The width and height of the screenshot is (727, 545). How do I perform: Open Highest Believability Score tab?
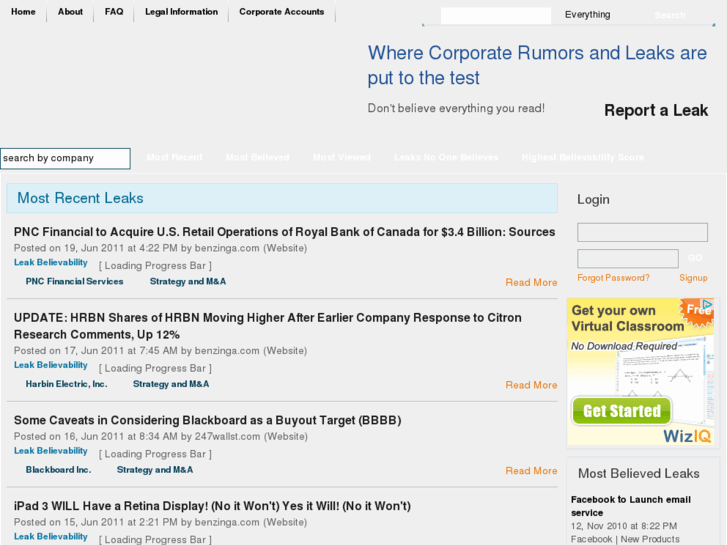pos(583,157)
